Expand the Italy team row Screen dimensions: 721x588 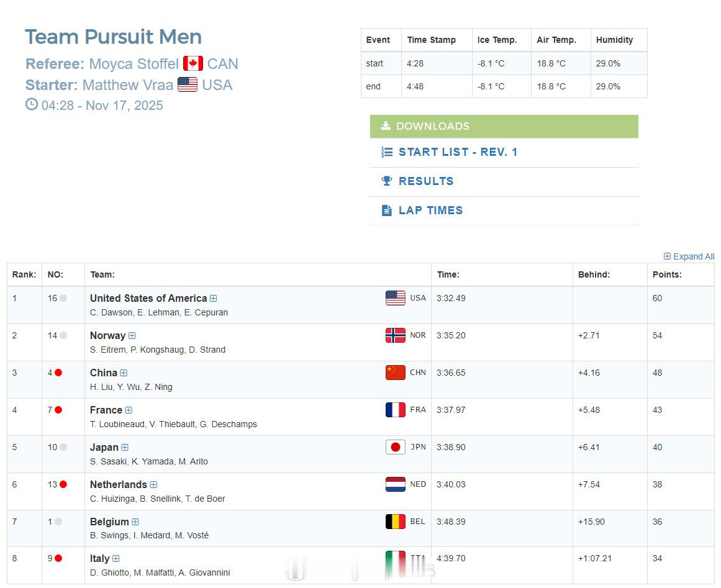(116, 559)
